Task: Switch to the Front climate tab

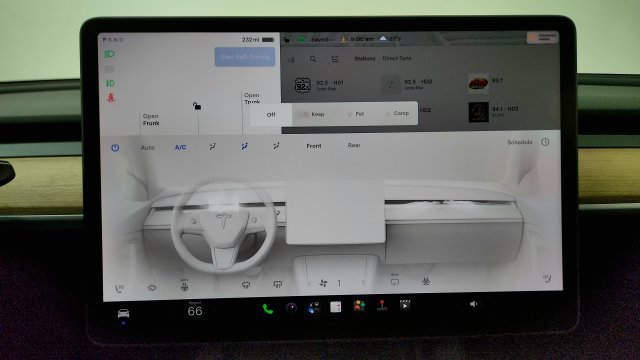Action: tap(313, 146)
